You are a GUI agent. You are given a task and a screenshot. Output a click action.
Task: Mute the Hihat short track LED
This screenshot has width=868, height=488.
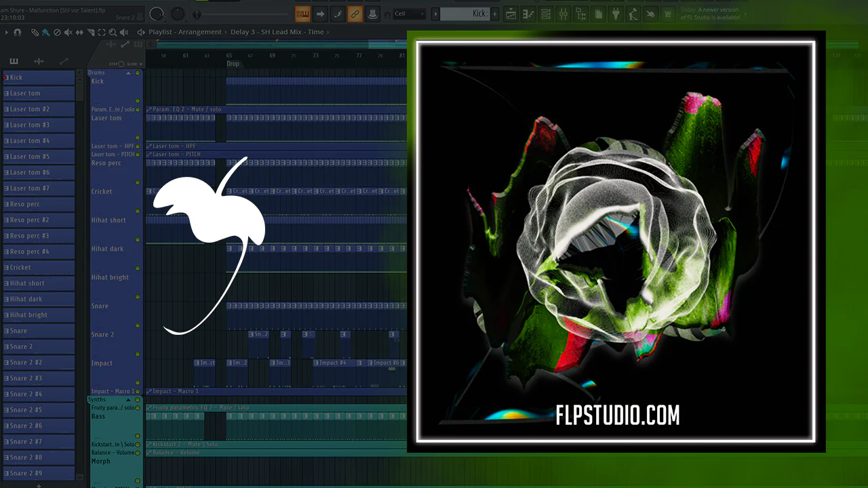[x=138, y=239]
